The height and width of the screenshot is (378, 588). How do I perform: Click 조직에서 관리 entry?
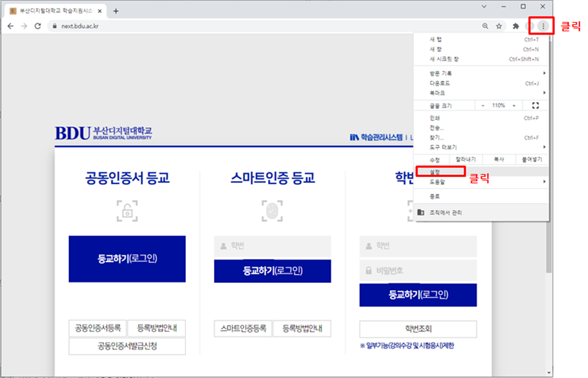click(481, 212)
